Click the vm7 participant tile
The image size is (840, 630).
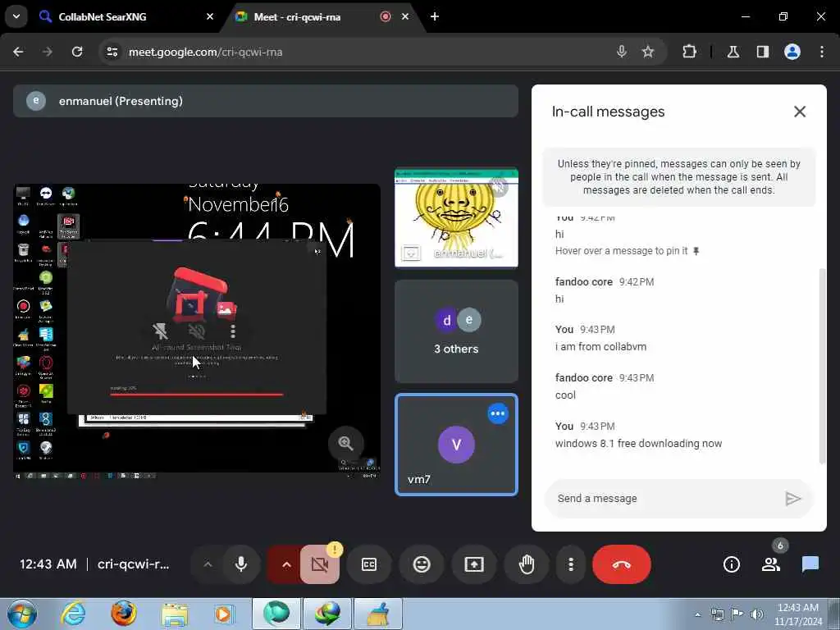pyautogui.click(x=456, y=445)
